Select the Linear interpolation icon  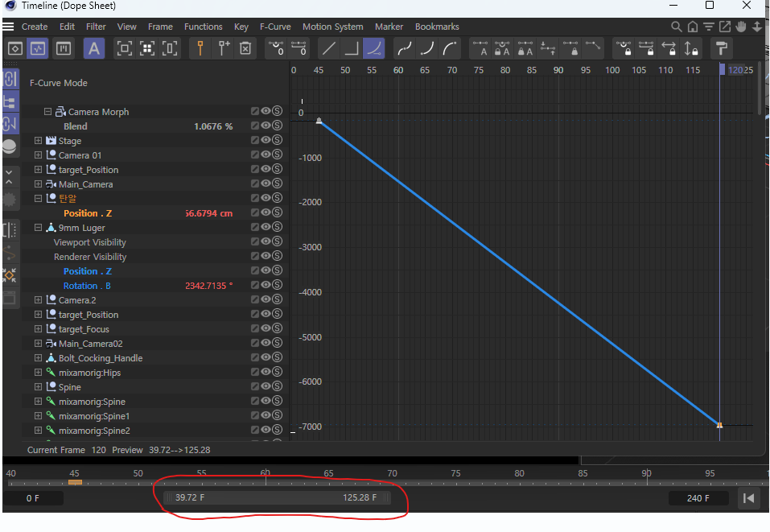coord(328,48)
